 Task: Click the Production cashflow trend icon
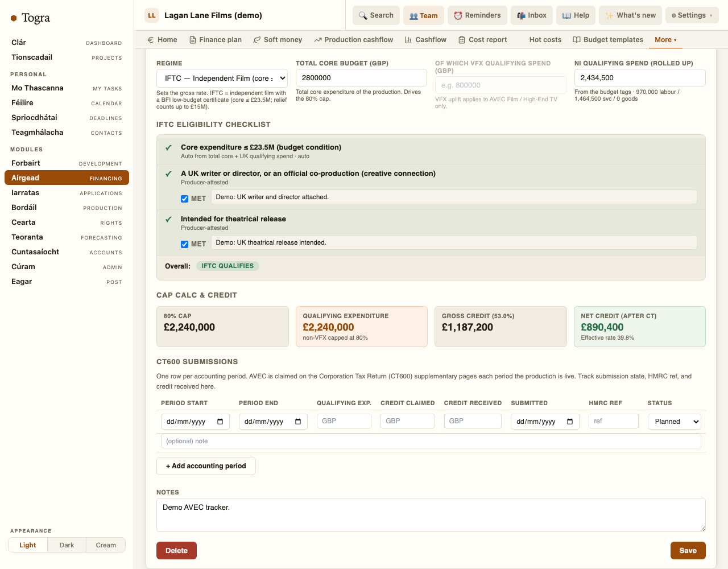tap(318, 40)
